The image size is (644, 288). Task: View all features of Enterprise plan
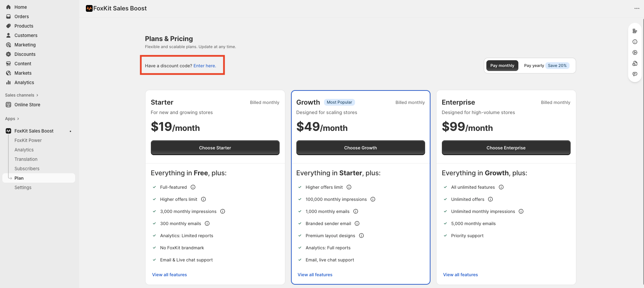pos(460,275)
